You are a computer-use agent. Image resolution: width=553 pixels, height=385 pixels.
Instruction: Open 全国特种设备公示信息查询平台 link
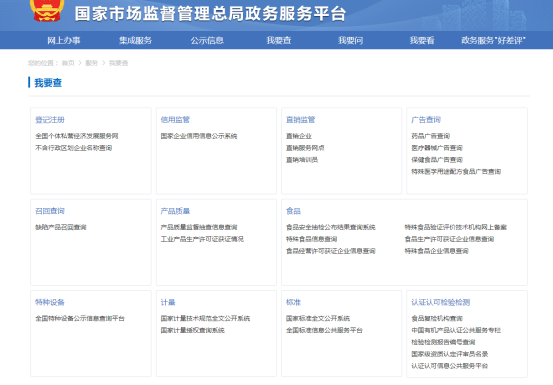80,318
